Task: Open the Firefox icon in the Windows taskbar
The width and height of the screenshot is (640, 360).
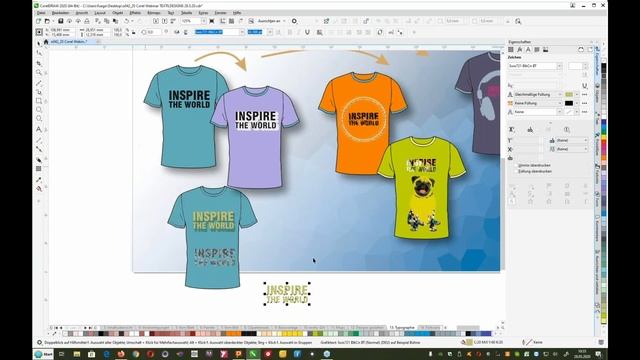Action: [121, 354]
